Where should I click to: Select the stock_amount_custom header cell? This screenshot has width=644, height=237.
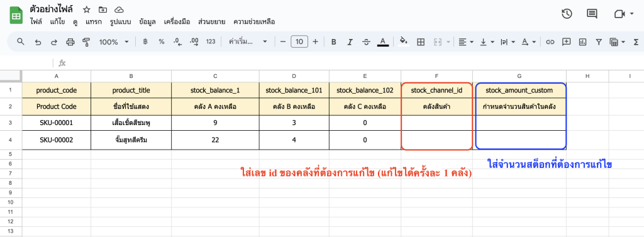[519, 90]
